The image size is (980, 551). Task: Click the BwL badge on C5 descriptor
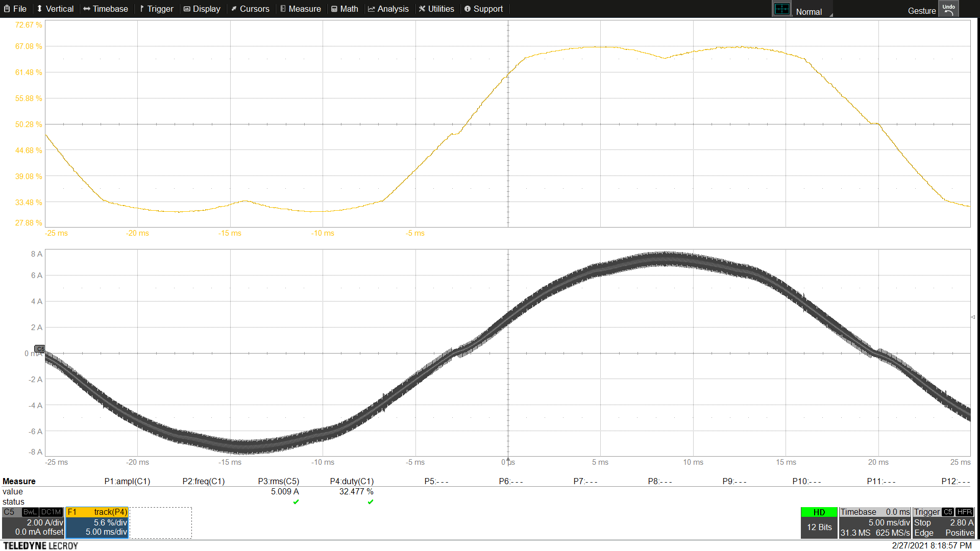pos(30,512)
